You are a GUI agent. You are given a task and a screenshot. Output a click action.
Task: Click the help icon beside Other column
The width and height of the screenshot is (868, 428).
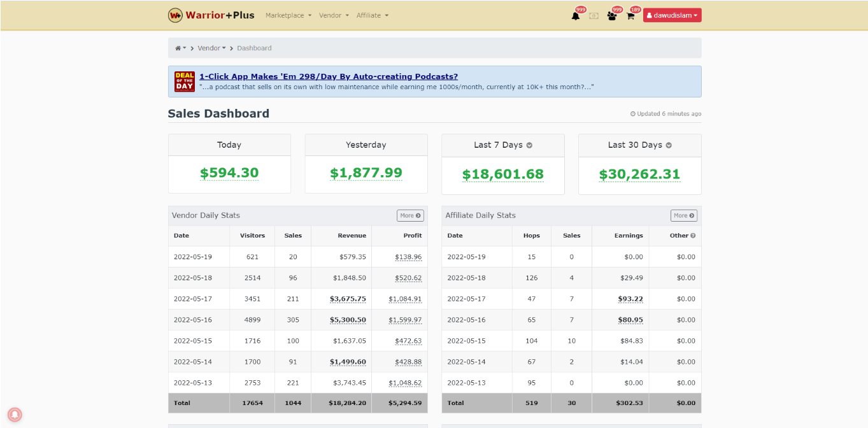click(693, 236)
